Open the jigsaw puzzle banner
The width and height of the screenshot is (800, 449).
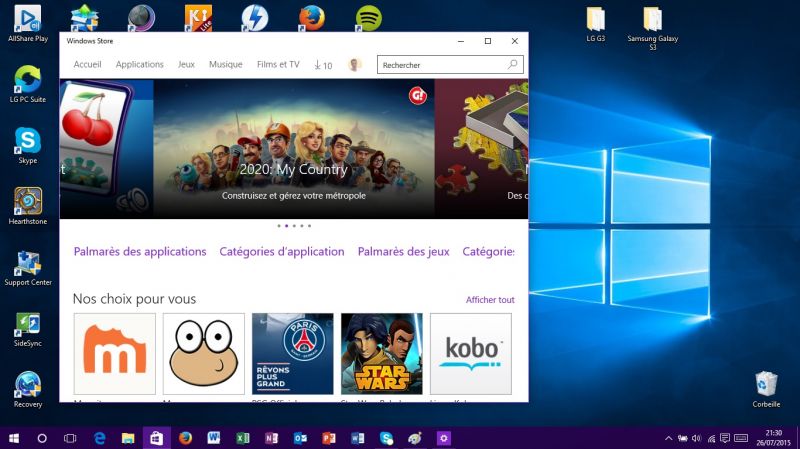(481, 149)
